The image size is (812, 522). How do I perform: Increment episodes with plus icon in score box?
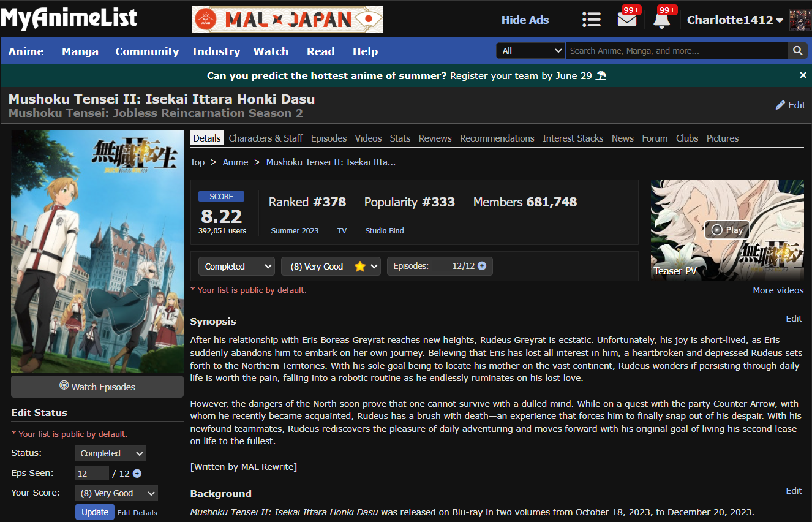[x=482, y=267]
